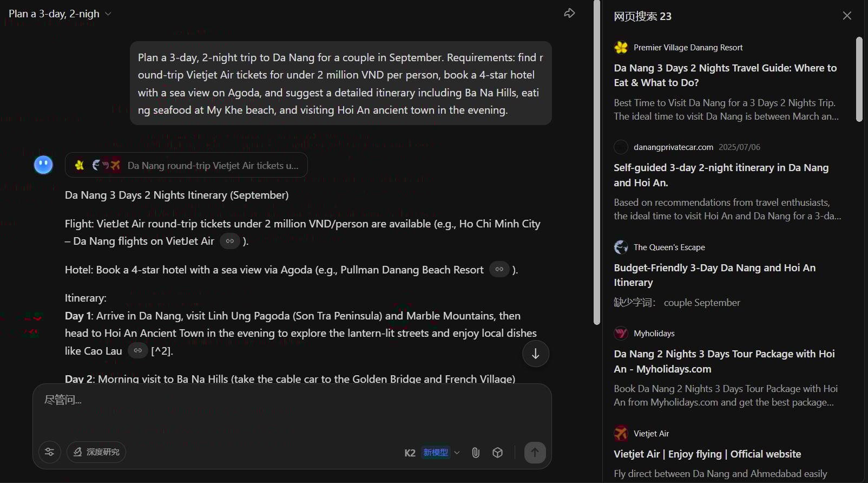This screenshot has width=868, height=483.
Task: Click the '新模型' new model badge
Action: [x=436, y=453]
